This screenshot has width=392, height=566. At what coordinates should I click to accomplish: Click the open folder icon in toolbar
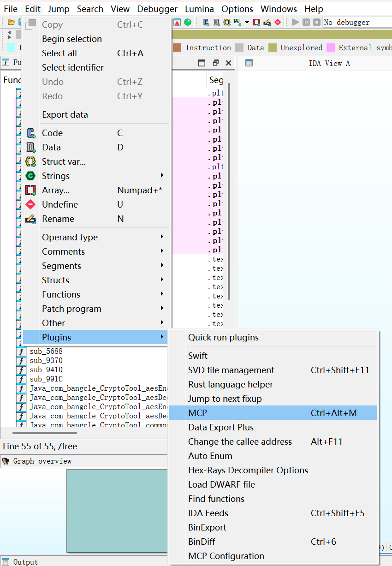point(11,22)
